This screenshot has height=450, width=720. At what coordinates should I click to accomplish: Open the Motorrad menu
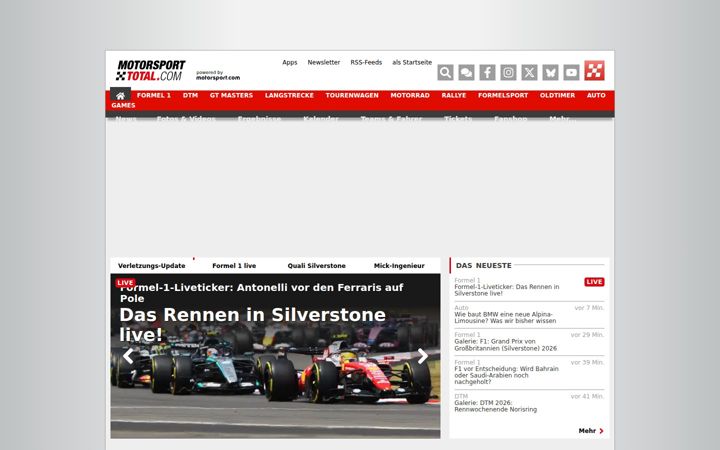[410, 96]
